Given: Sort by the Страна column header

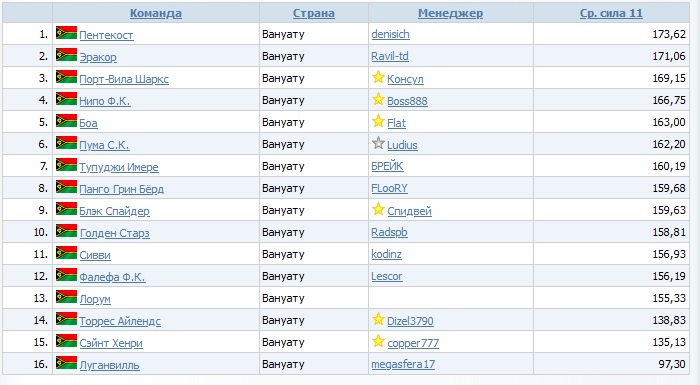Looking at the screenshot, I should (313, 13).
